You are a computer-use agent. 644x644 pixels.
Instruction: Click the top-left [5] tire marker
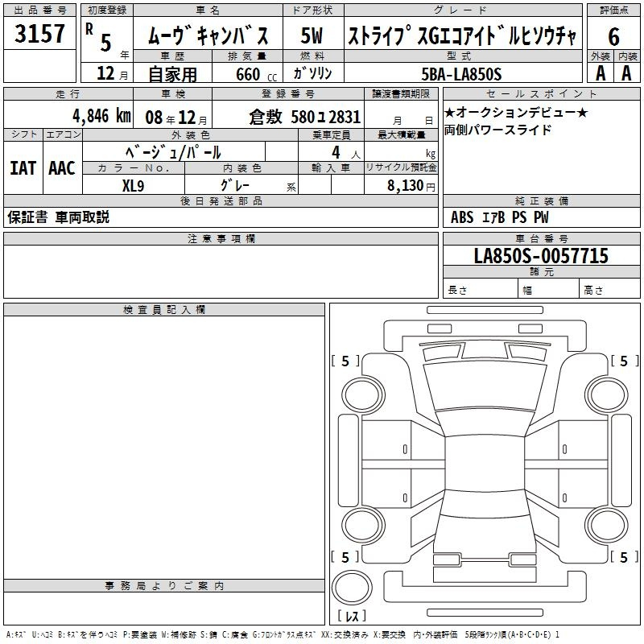(x=345, y=361)
